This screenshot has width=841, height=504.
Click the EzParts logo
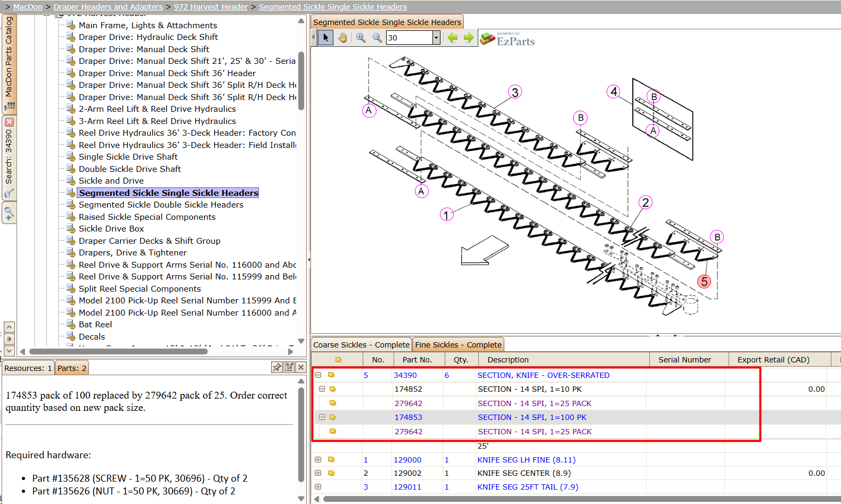[x=508, y=39]
